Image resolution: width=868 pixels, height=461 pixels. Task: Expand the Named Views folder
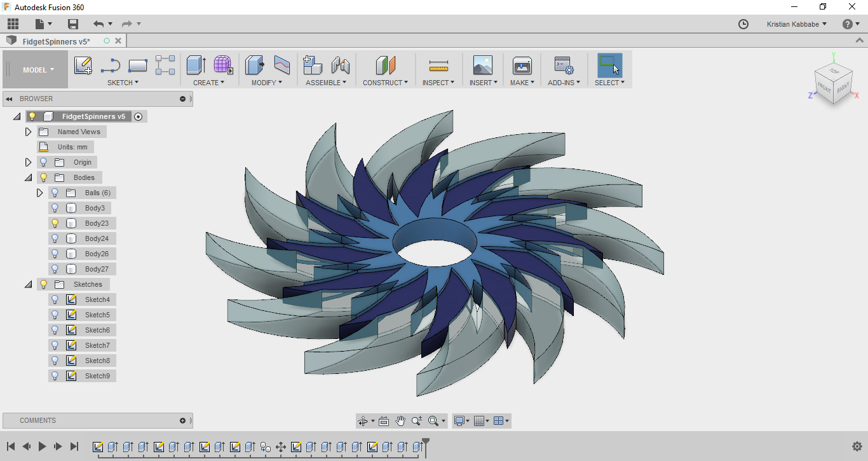coord(28,131)
